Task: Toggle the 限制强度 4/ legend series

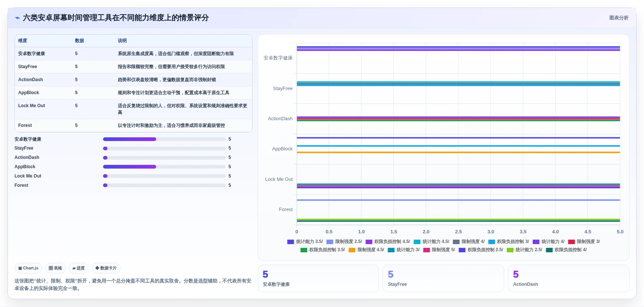Action: tap(468, 242)
